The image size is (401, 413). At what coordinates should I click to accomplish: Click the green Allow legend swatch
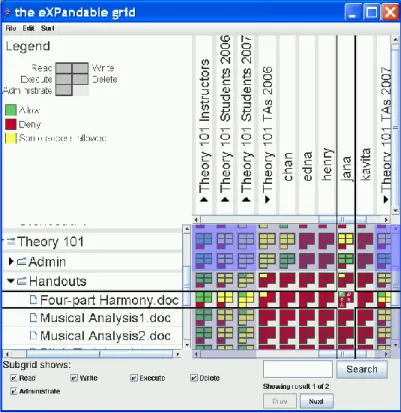pyautogui.click(x=11, y=110)
